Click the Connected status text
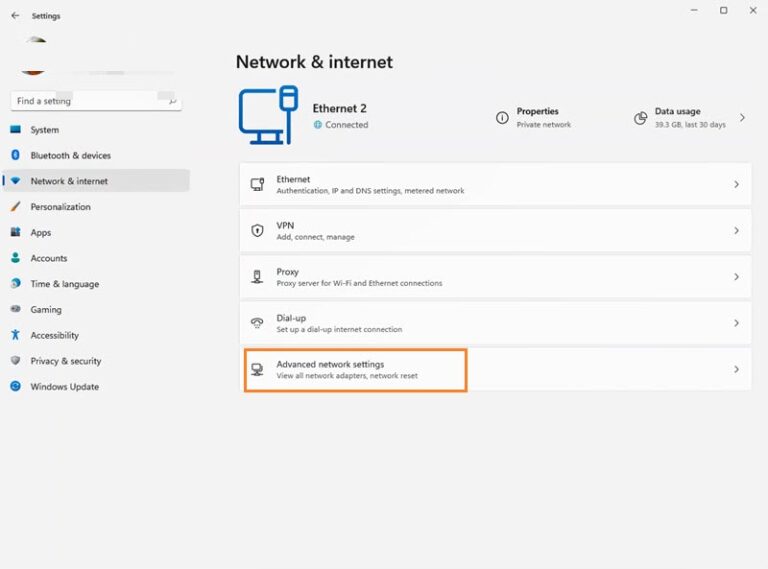Viewport: 768px width, 569px height. [x=346, y=125]
